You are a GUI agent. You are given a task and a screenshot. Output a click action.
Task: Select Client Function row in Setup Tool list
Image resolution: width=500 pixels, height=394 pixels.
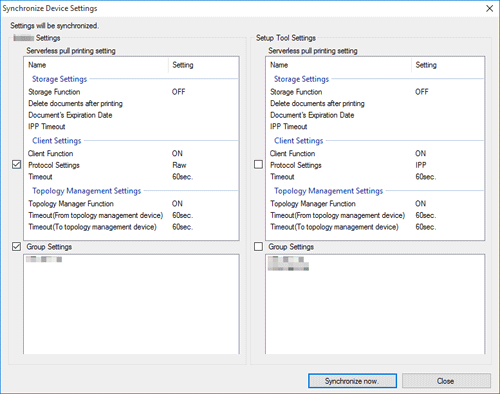pos(375,153)
